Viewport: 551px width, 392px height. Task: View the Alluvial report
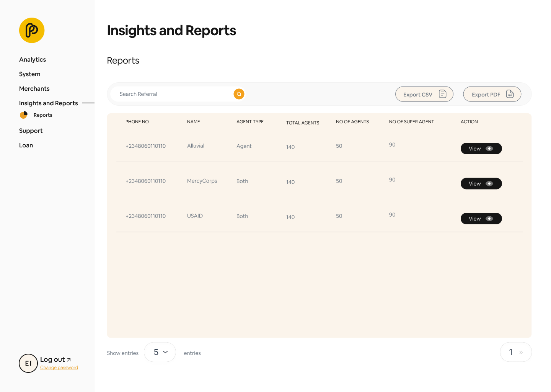click(481, 149)
